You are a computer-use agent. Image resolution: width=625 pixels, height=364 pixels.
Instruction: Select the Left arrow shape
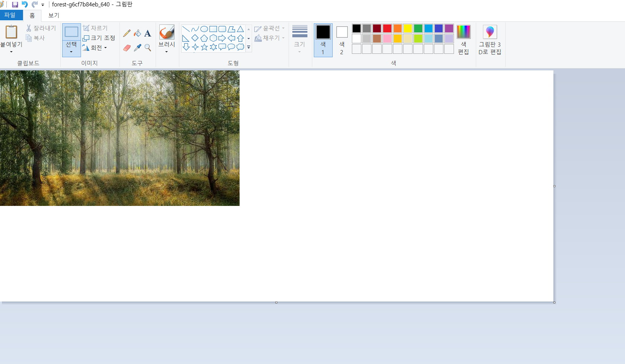tap(231, 38)
